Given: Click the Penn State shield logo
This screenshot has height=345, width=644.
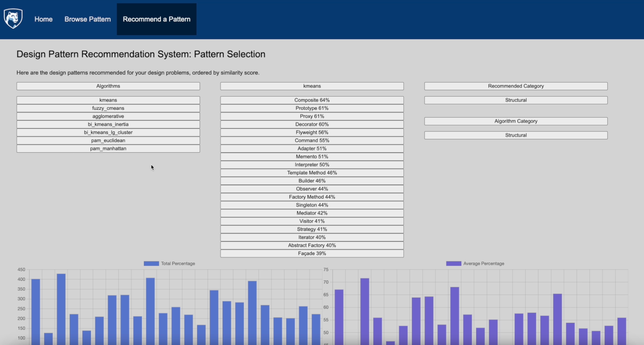Looking at the screenshot, I should tap(13, 19).
